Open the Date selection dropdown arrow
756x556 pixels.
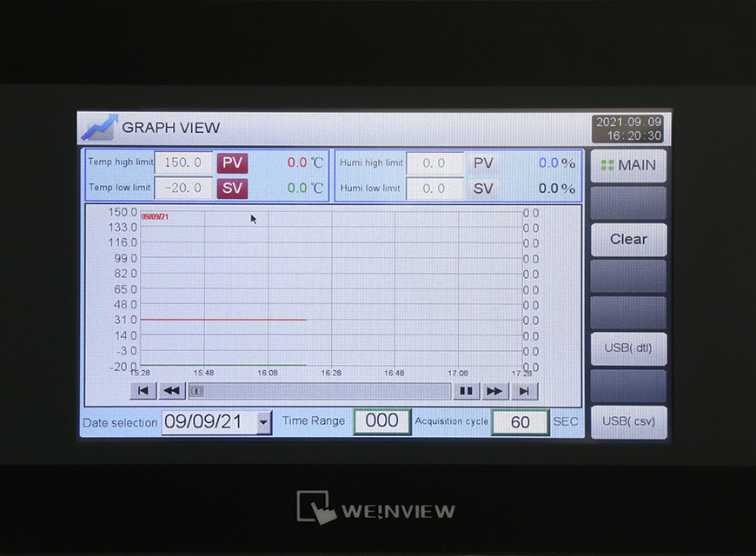point(264,423)
